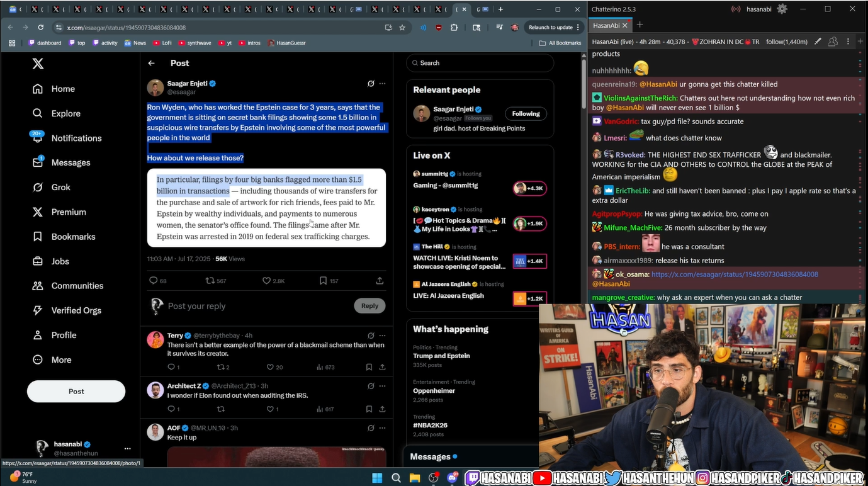Open hasanabi account menu dots
The image size is (868, 486).
pos(127,449)
